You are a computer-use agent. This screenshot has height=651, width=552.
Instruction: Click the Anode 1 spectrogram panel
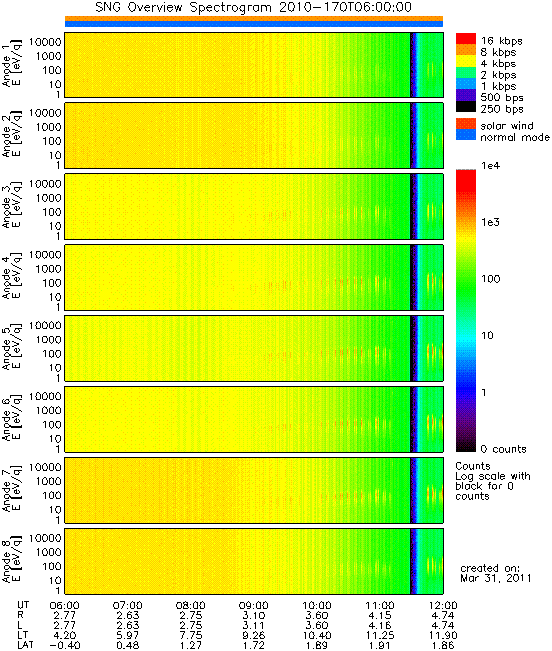point(254,65)
